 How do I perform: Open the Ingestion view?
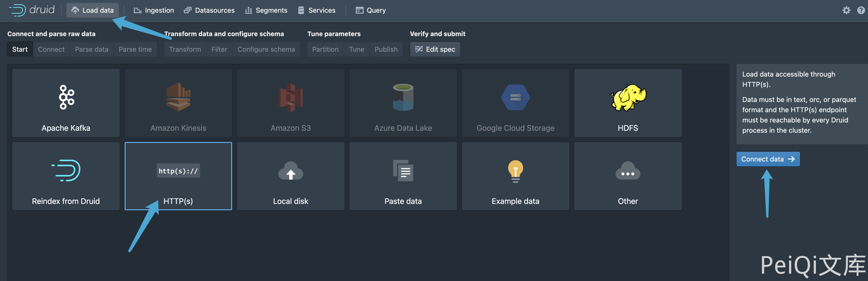154,10
